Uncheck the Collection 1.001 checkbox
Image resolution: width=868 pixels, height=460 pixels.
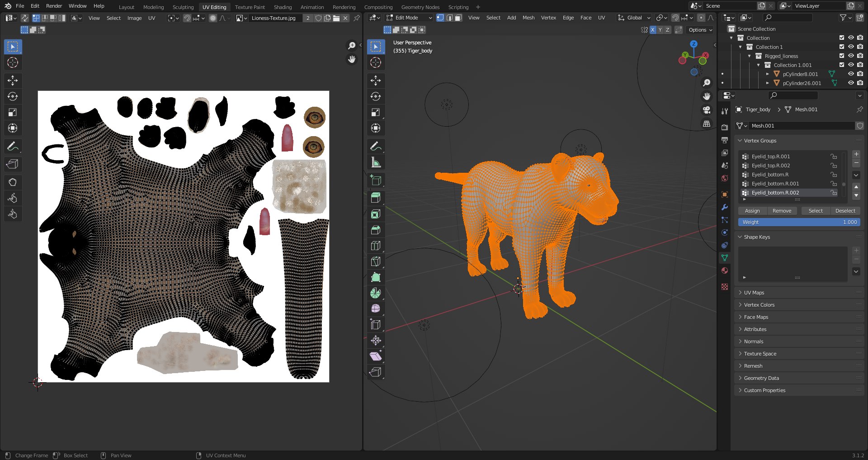pos(842,65)
